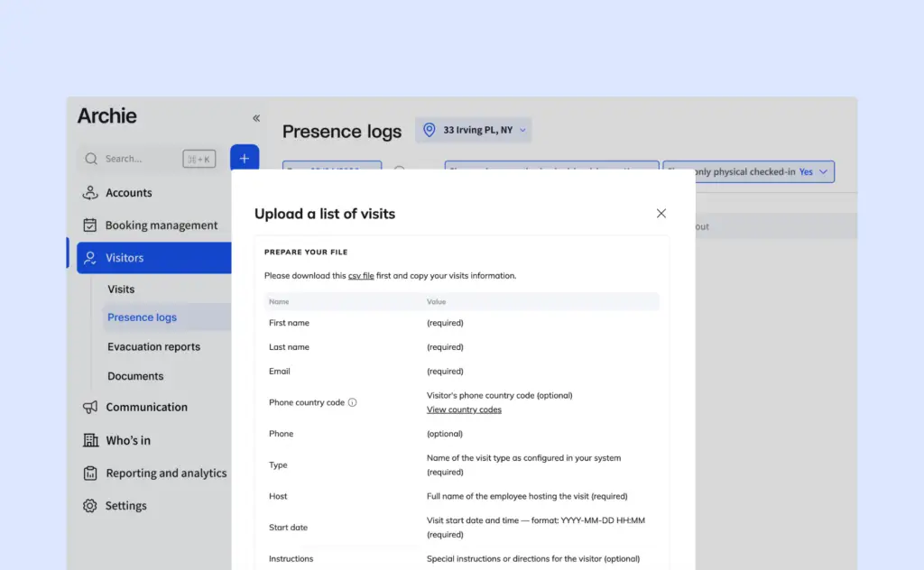Click the Visitors person icon
Viewport: 924px width, 570px height.
[89, 258]
